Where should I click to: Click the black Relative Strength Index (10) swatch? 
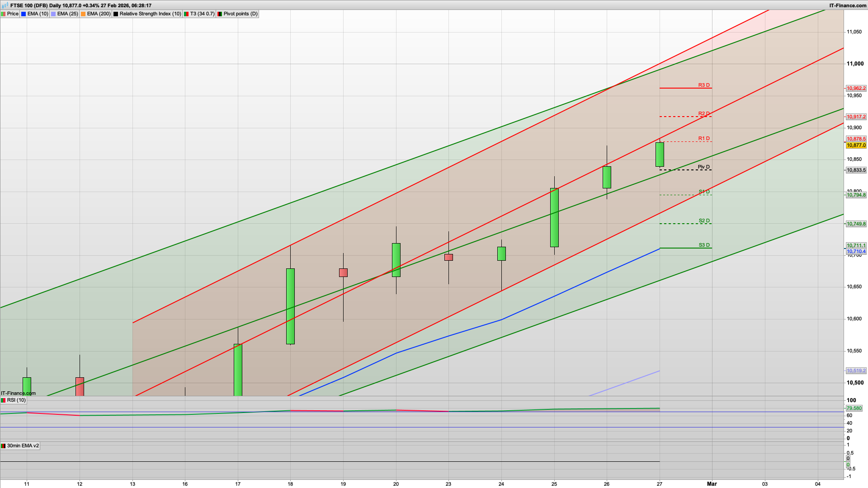tap(116, 14)
